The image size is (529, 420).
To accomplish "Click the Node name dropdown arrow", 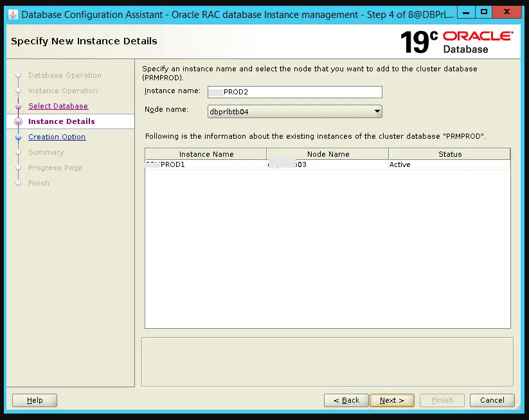I will [377, 111].
